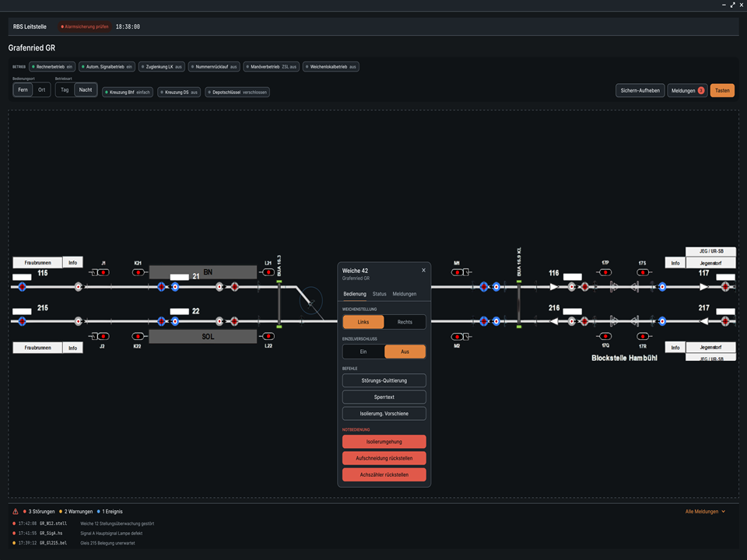This screenshot has width=747, height=560.
Task: Trigger the Isolierumgehung emergency command
Action: click(384, 442)
